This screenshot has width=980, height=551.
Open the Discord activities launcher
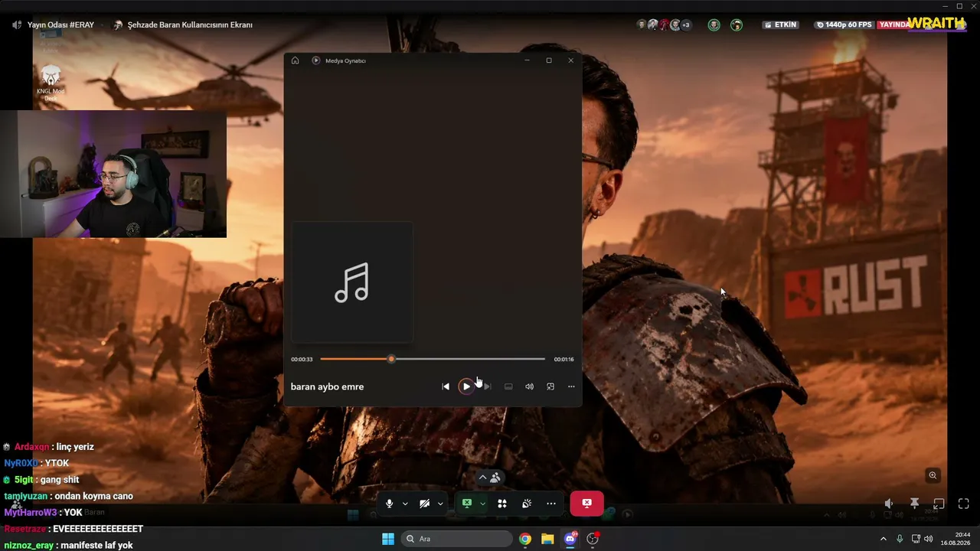[502, 504]
